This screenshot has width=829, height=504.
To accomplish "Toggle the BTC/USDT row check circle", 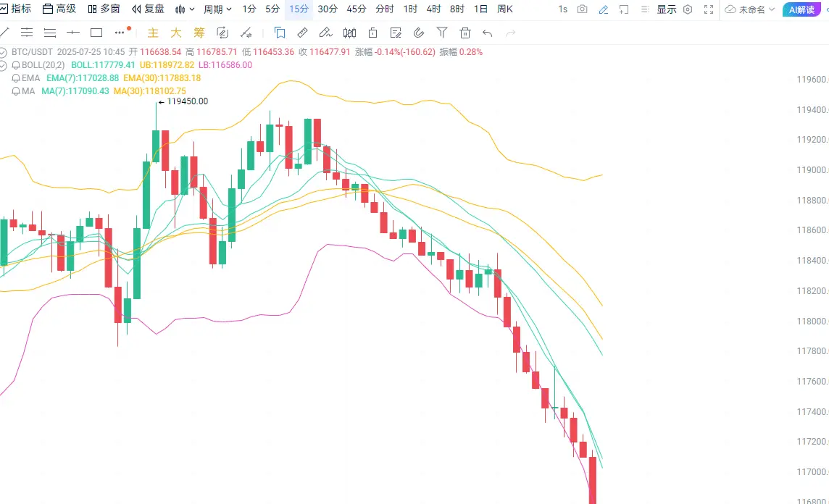I will pyautogui.click(x=3, y=52).
